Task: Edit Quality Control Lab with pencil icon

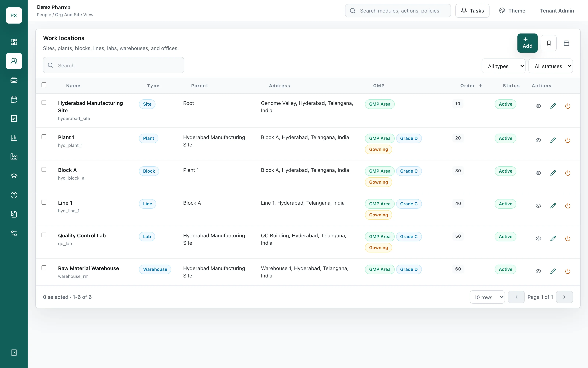Action: point(553,238)
